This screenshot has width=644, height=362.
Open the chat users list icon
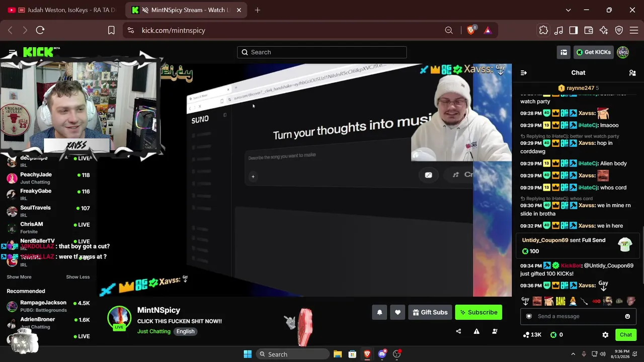coord(632,73)
